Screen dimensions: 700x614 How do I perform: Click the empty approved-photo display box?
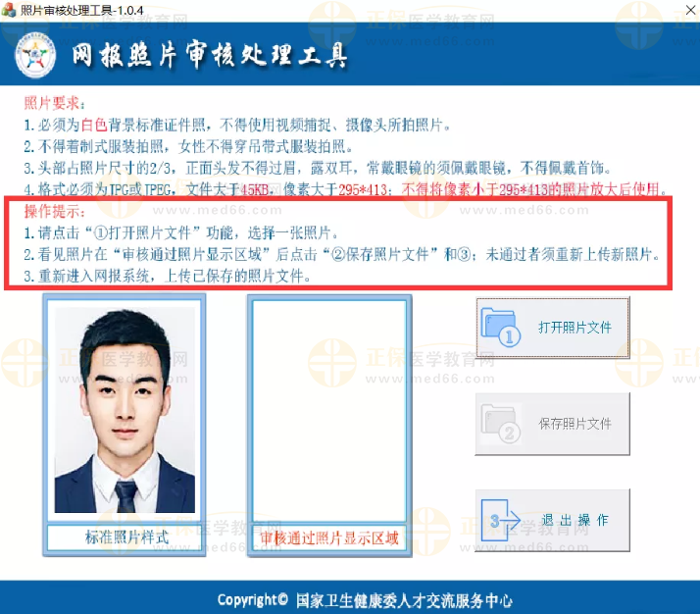[x=327, y=411]
